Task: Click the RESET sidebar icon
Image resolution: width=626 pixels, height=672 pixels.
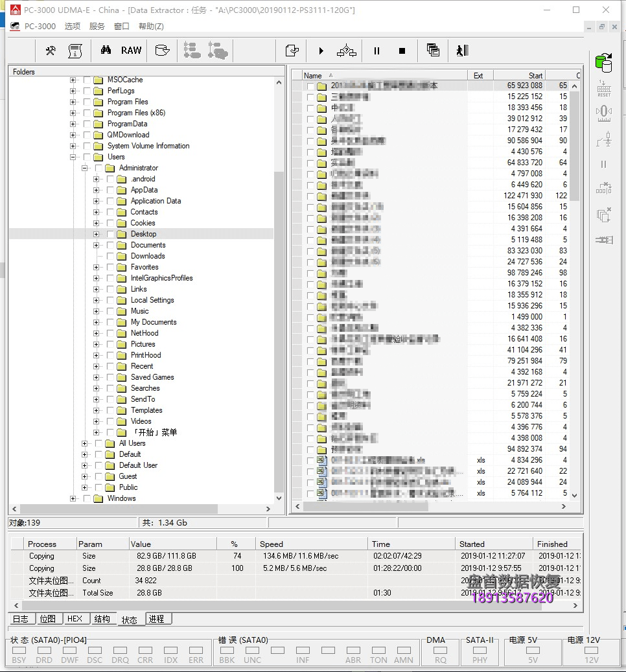Action: [x=604, y=89]
